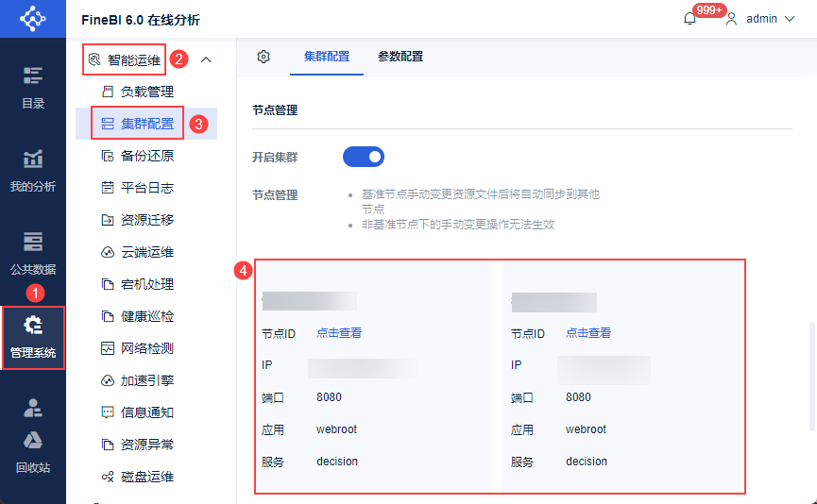Click the admin user avatar icon
Image resolution: width=817 pixels, height=504 pixels.
[731, 19]
